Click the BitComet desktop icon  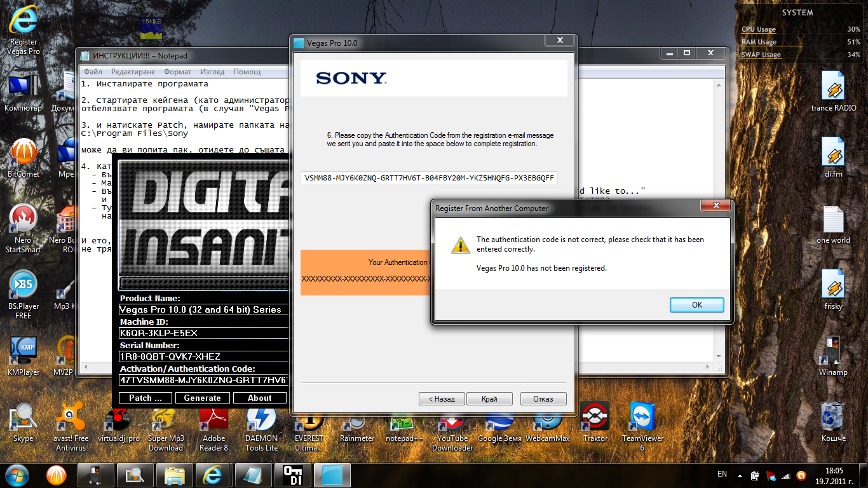click(24, 158)
